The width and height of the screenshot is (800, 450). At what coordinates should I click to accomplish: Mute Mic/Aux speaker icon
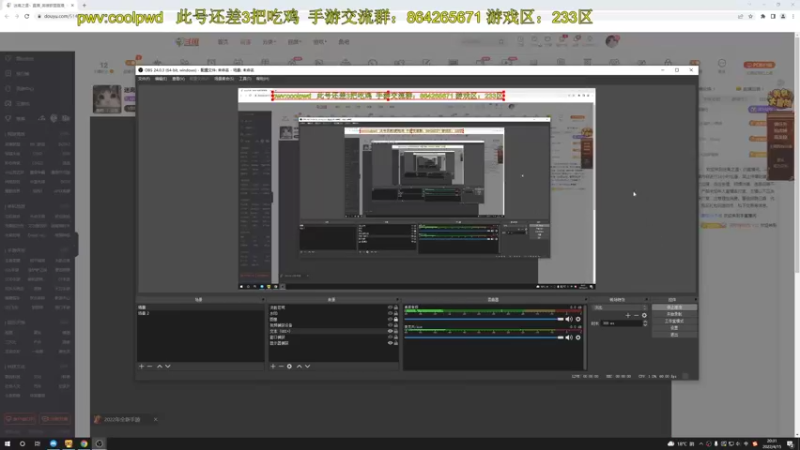pyautogui.click(x=569, y=338)
